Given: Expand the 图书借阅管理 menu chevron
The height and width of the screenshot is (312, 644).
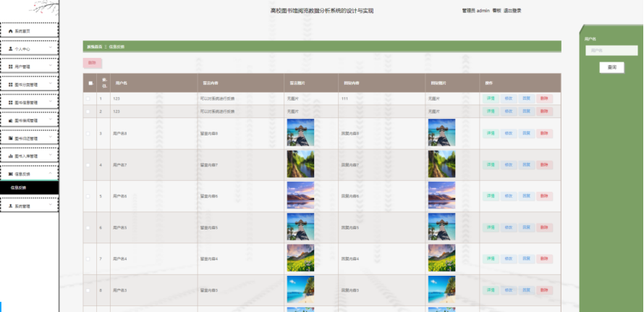Looking at the screenshot, I should (51, 119).
